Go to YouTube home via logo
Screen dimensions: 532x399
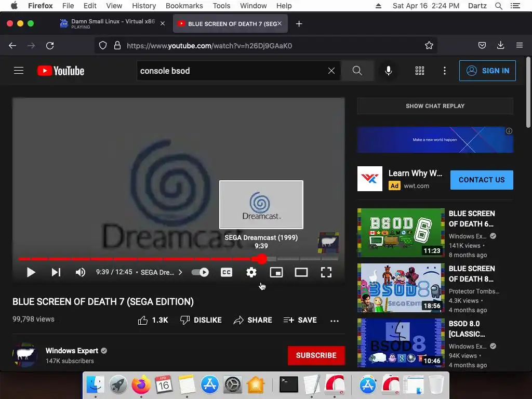pyautogui.click(x=61, y=71)
